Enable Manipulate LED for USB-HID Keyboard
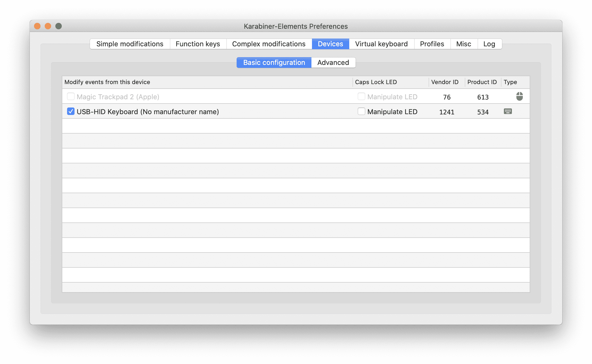Screen dimensions: 592x364 pyautogui.click(x=361, y=111)
